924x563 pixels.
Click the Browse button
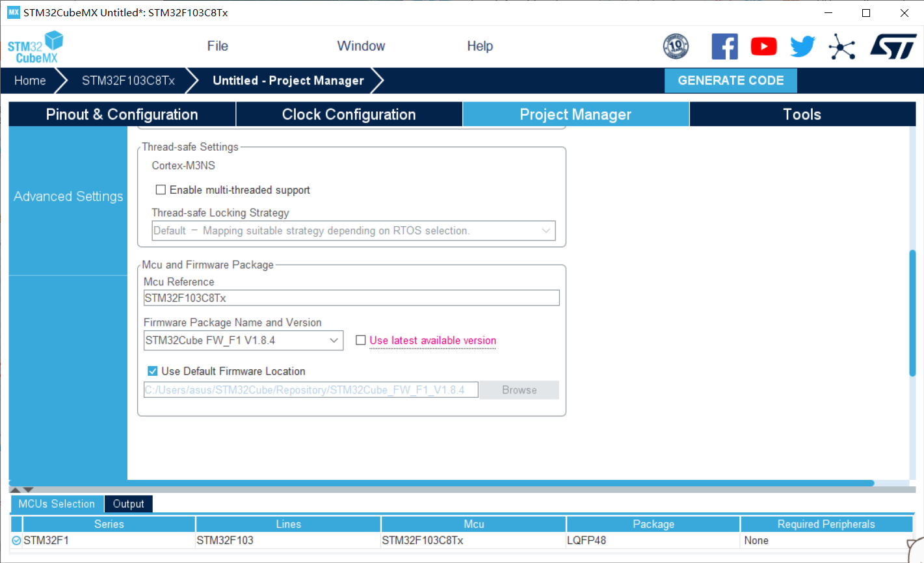519,390
